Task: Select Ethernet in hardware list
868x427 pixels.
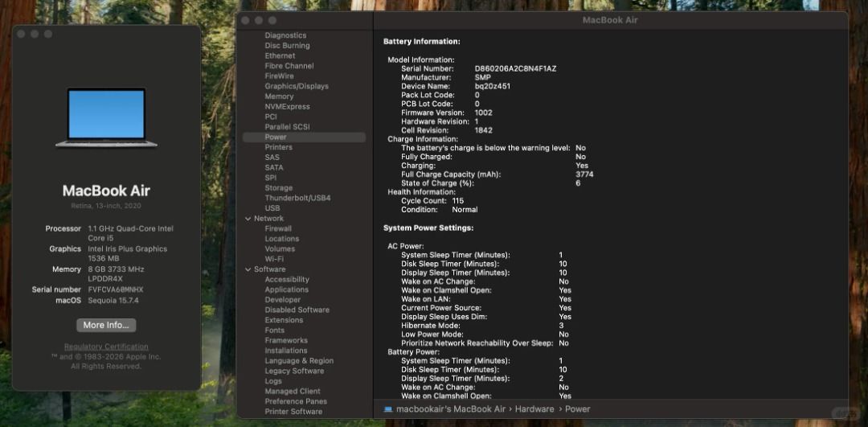Action: tap(280, 56)
